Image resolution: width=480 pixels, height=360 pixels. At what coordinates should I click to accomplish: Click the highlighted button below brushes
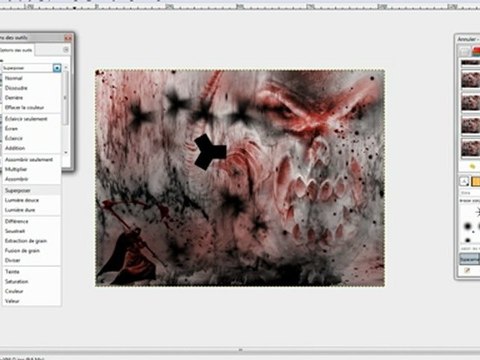(x=470, y=259)
